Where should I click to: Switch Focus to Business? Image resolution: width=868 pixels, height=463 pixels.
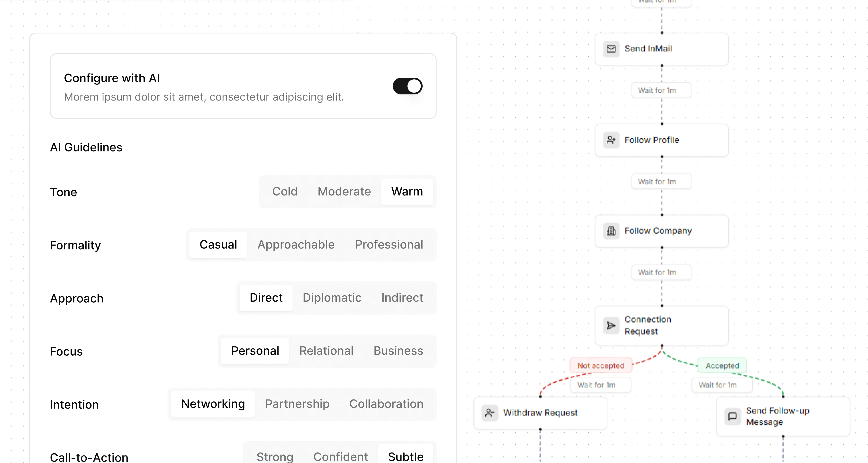pyautogui.click(x=398, y=351)
